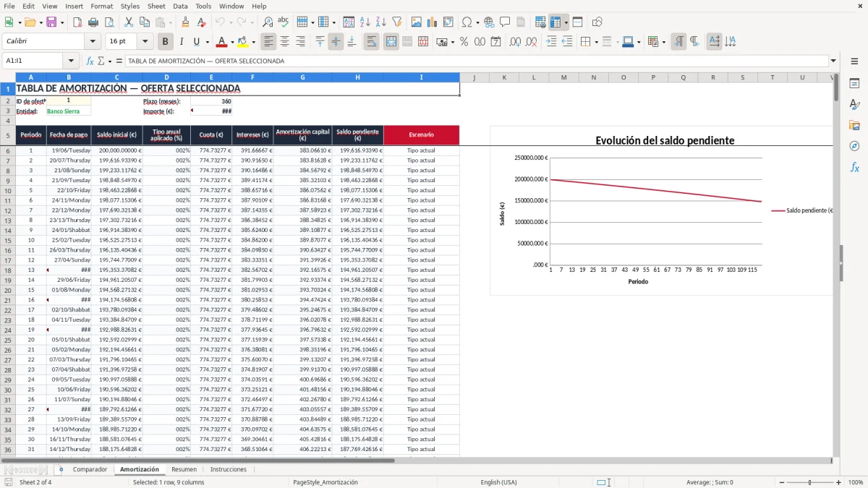Expand Font Color dropdown arrow
The width and height of the screenshot is (868, 488).
pyautogui.click(x=231, y=42)
